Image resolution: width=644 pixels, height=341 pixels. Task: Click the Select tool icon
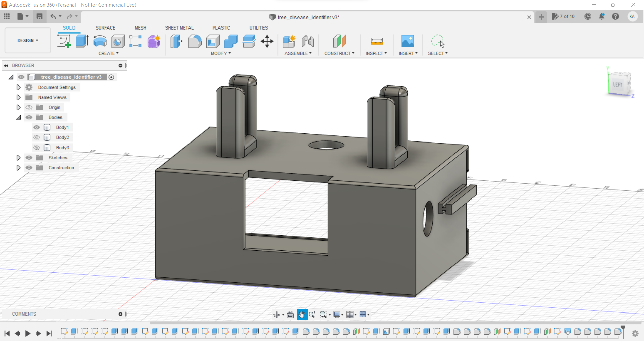[438, 41]
